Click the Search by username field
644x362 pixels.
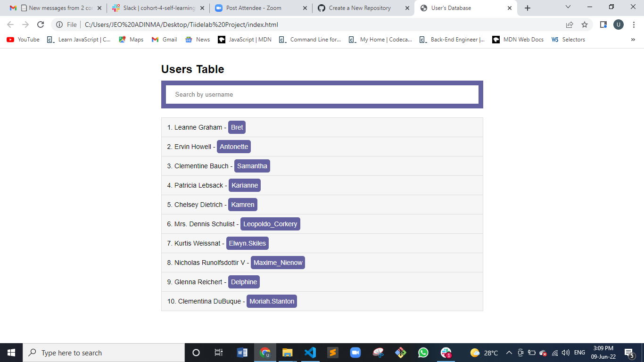click(322, 94)
